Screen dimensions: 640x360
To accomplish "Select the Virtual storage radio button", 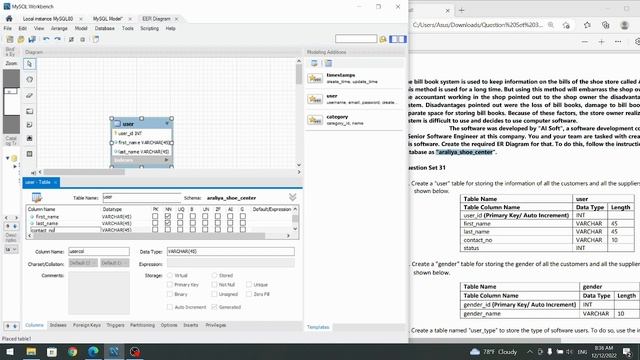I will 170,276.
